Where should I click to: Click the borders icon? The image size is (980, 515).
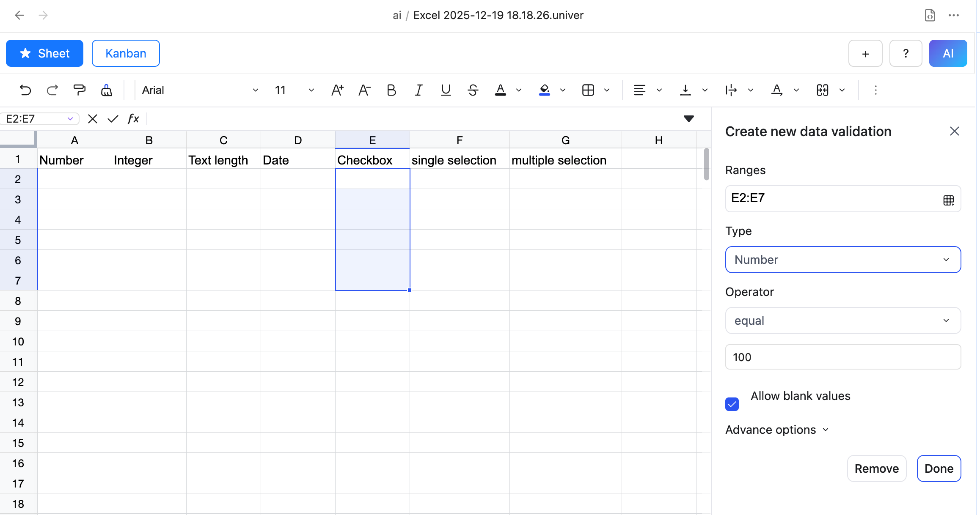click(x=588, y=90)
